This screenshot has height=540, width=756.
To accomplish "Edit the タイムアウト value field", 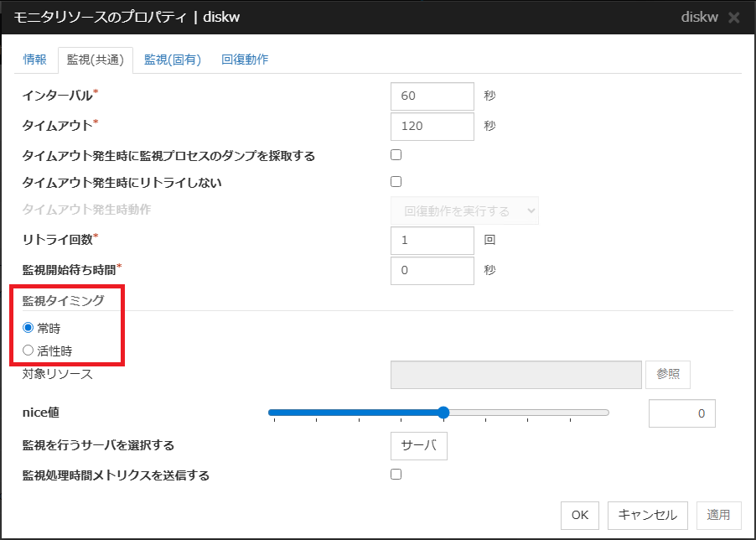I will tap(432, 127).
